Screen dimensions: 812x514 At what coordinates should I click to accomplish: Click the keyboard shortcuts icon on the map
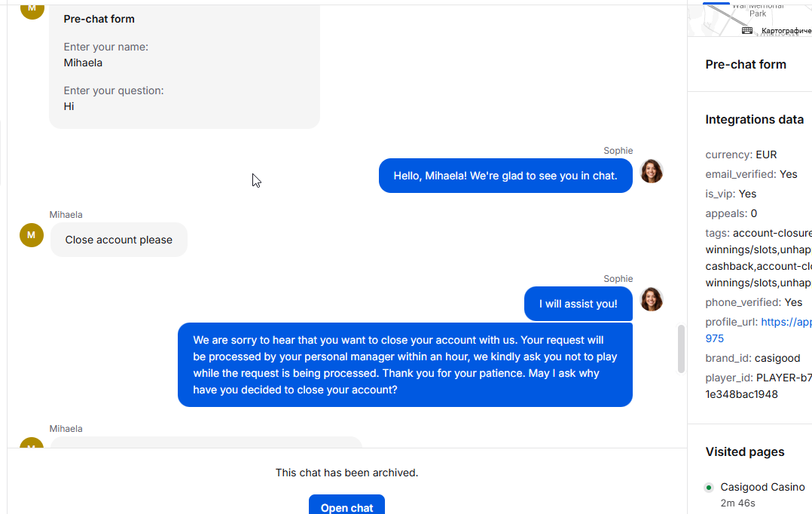(x=747, y=30)
